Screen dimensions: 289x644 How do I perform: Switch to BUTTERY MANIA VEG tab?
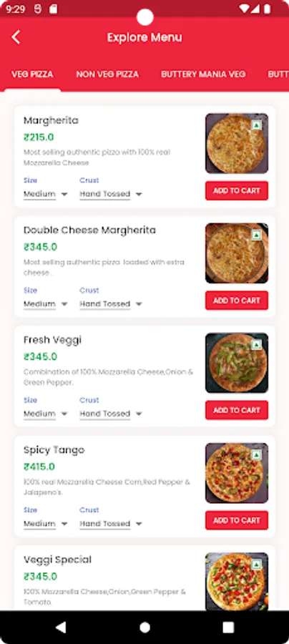(x=203, y=74)
